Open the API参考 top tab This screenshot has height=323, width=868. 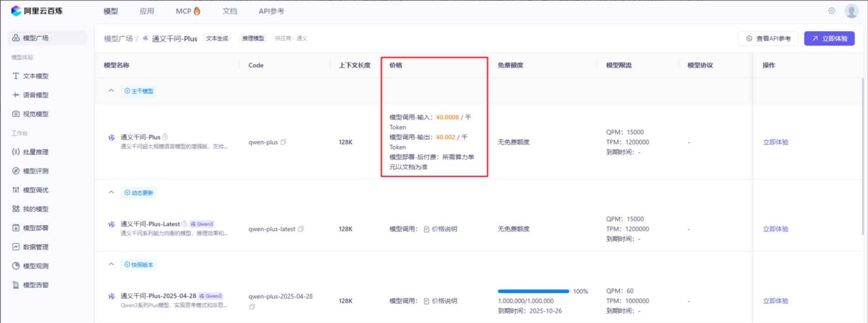tap(272, 11)
